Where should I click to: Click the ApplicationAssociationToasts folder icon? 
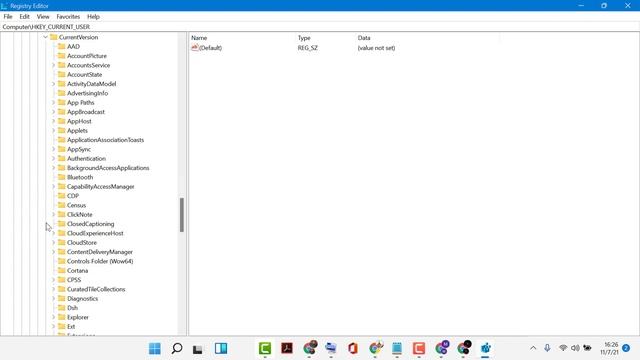62,140
